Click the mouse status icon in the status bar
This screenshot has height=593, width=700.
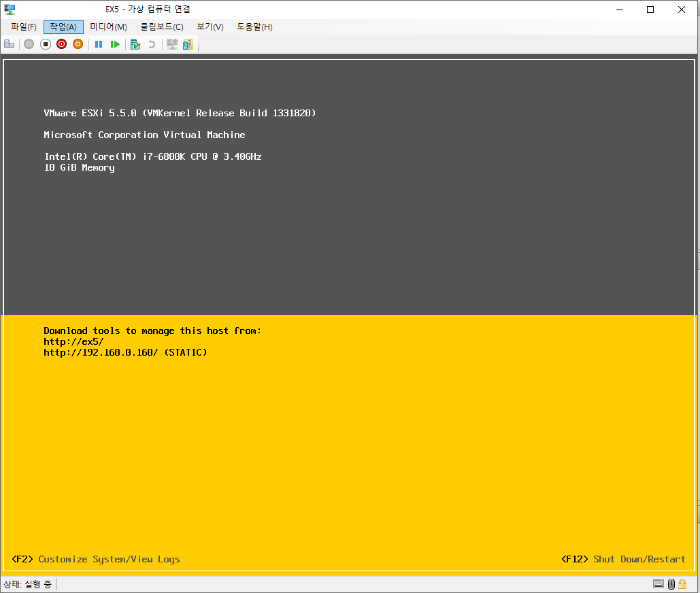pyautogui.click(x=671, y=584)
